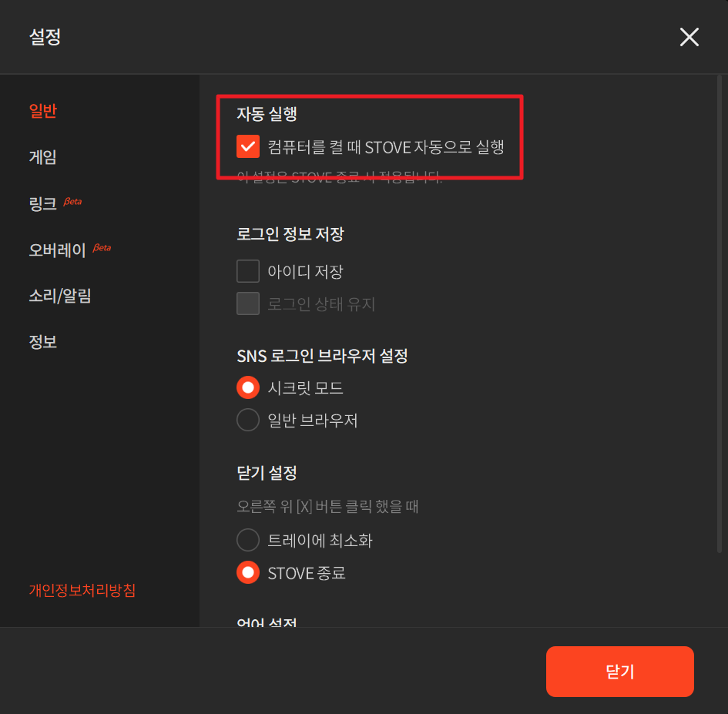Go to the 소리/알림 tab
The height and width of the screenshot is (714, 728).
click(x=60, y=296)
